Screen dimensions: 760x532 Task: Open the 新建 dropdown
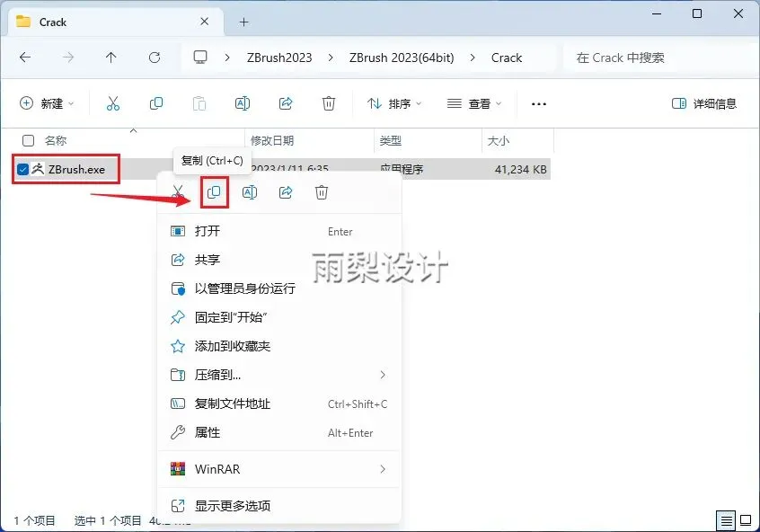tap(47, 103)
